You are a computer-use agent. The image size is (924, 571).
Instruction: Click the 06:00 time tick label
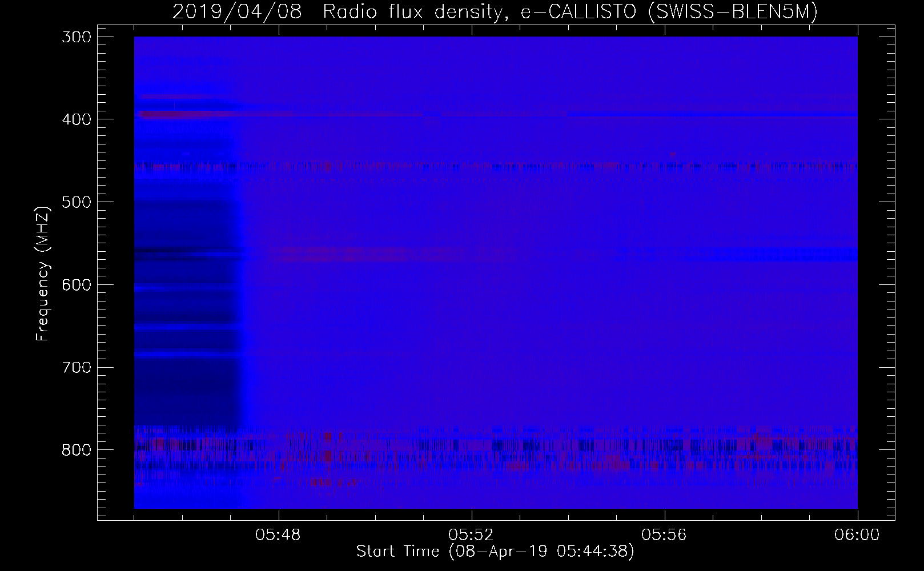(857, 535)
